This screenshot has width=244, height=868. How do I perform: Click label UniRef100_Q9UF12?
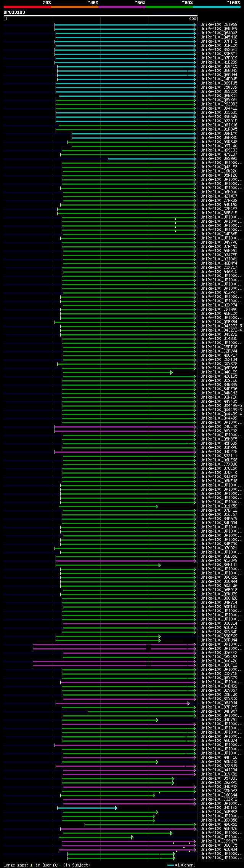[x=219, y=665]
